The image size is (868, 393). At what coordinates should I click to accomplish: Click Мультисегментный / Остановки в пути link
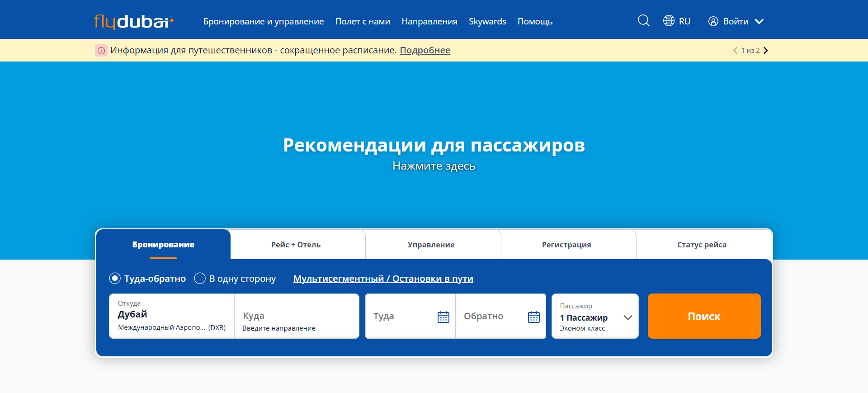point(383,279)
